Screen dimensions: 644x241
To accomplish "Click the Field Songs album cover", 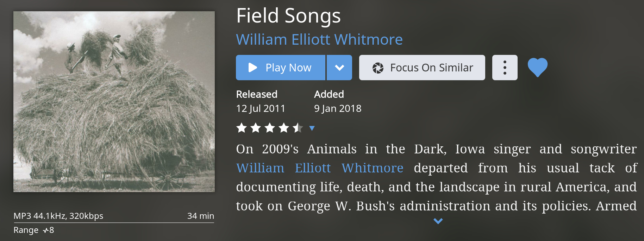I will click(x=114, y=102).
